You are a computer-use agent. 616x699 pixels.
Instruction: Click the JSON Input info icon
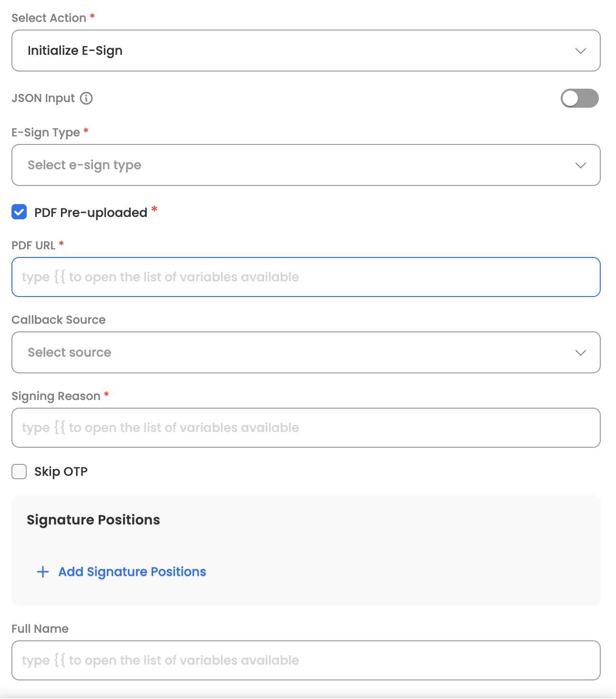tap(86, 98)
